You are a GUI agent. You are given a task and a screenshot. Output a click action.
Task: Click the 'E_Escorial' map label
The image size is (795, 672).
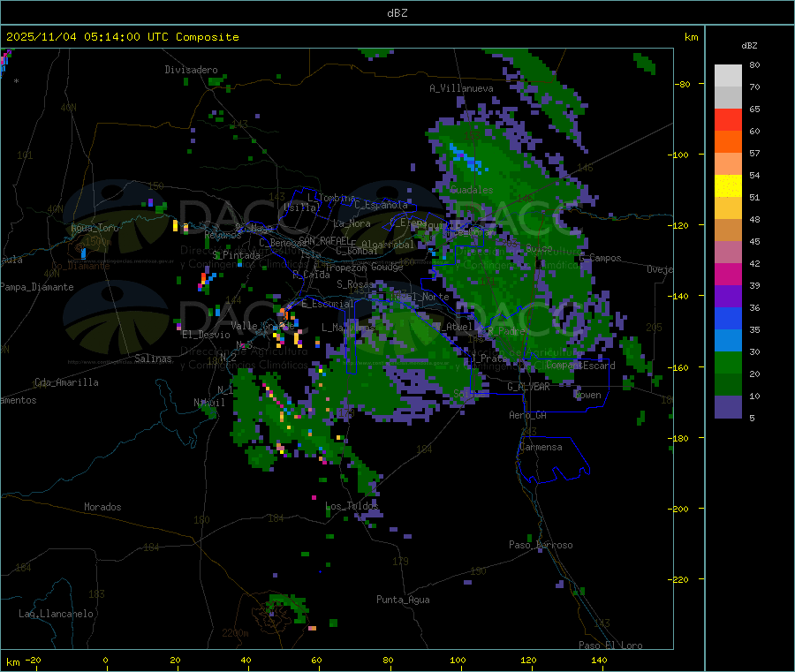pyautogui.click(x=328, y=304)
